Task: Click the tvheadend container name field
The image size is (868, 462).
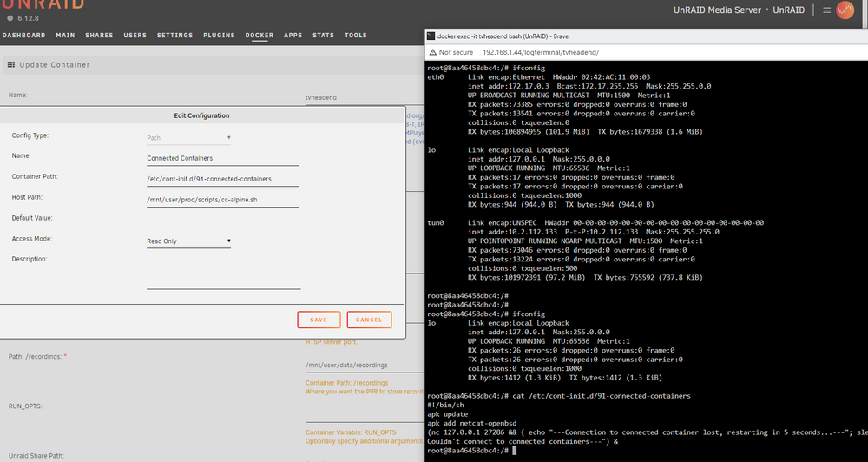Action: tap(365, 97)
